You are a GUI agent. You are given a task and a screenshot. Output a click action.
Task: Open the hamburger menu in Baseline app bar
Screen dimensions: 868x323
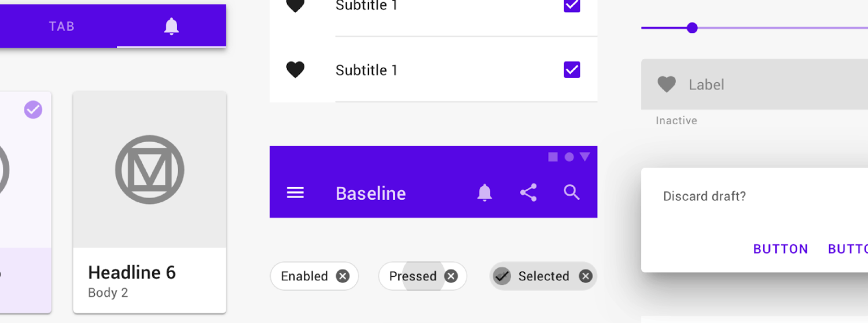coord(295,193)
